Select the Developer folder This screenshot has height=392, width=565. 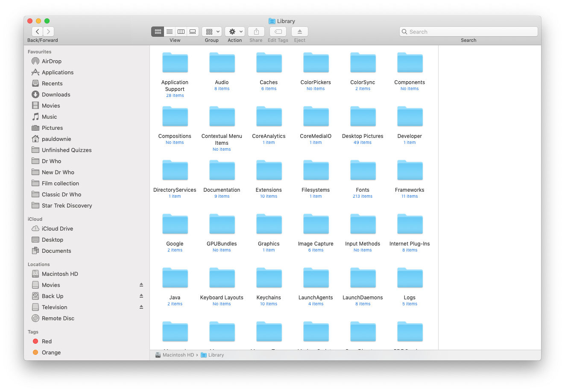coord(410,117)
